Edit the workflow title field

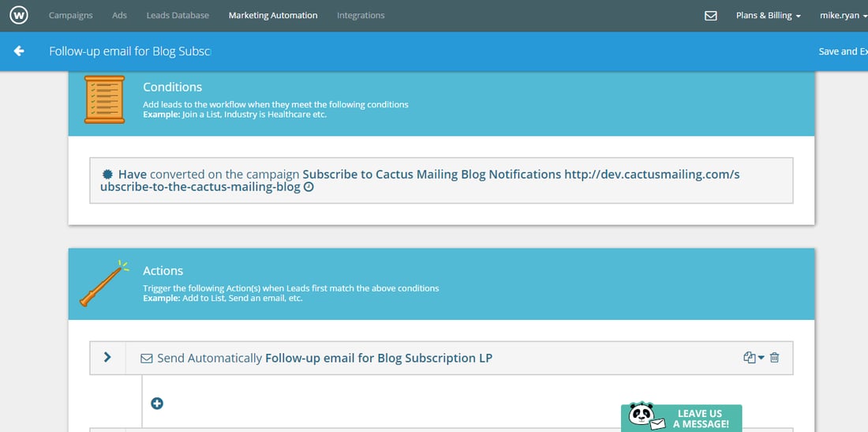(130, 51)
